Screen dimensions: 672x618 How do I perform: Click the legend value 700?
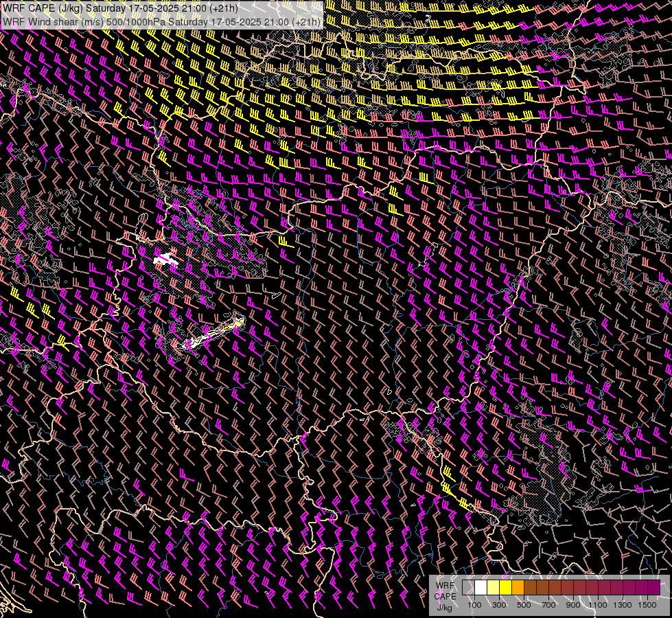pos(548,605)
